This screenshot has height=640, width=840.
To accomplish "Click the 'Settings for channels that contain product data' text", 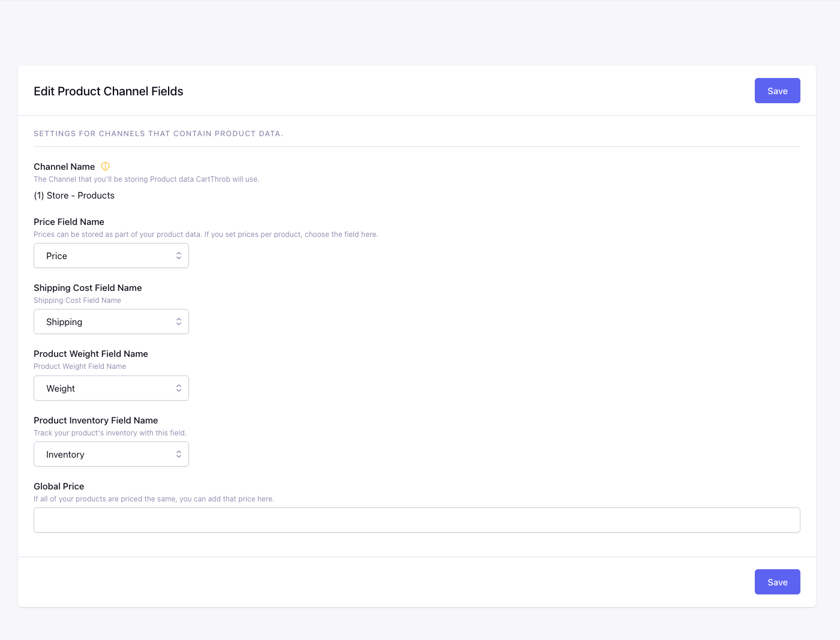I will click(x=158, y=134).
